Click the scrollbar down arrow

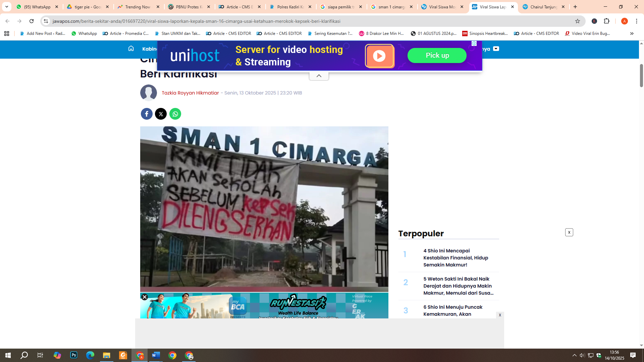641,345
